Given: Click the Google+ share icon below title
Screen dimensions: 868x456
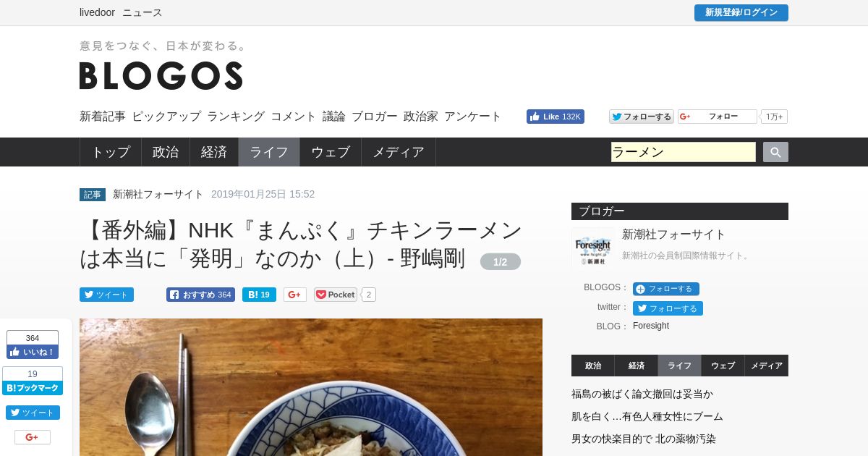Looking at the screenshot, I should click(295, 295).
